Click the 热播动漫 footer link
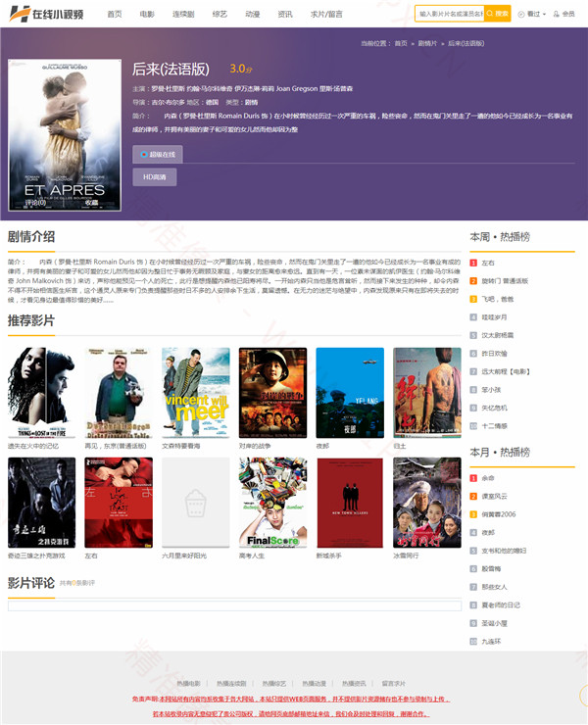This screenshot has width=588, height=725. point(315,683)
